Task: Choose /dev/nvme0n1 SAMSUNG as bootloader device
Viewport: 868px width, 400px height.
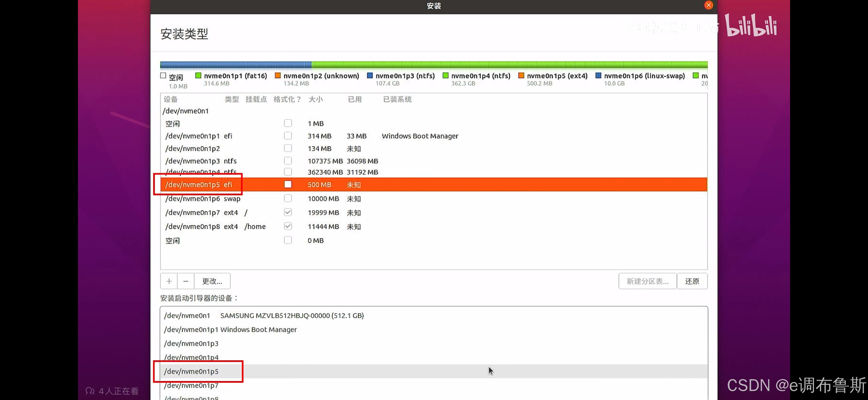Action: tap(434, 315)
